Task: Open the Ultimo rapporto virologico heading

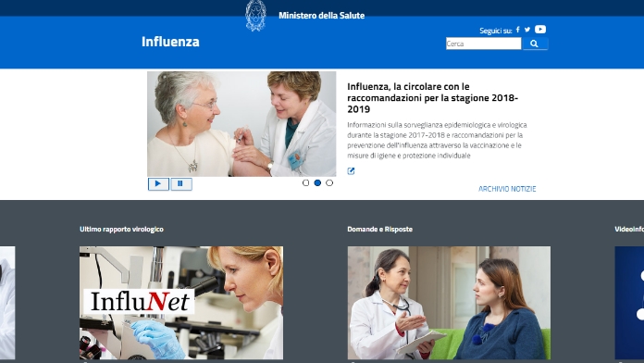Action: [x=121, y=229]
